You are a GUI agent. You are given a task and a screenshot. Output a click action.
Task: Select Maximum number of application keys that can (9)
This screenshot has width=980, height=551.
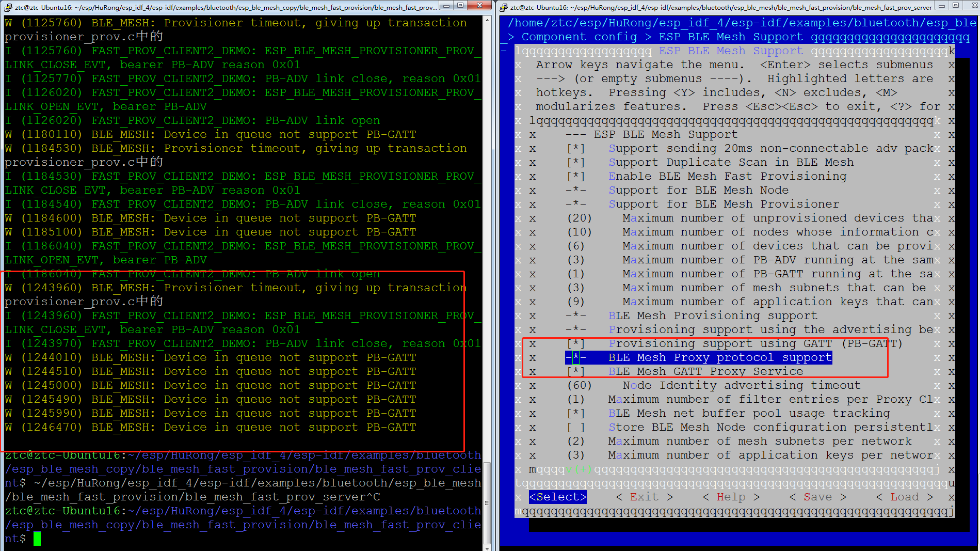(x=750, y=302)
